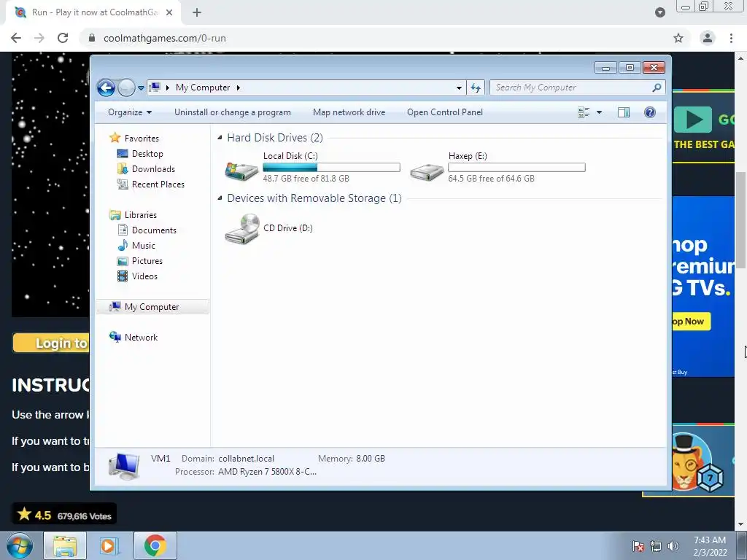Open Chrome's three-dot menu
Viewport: 747px width, 560px height.
coord(731,38)
